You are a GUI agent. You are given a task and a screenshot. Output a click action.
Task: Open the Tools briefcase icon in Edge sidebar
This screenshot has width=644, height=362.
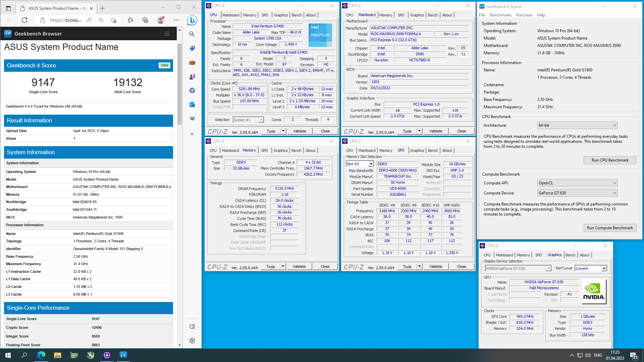point(192,62)
